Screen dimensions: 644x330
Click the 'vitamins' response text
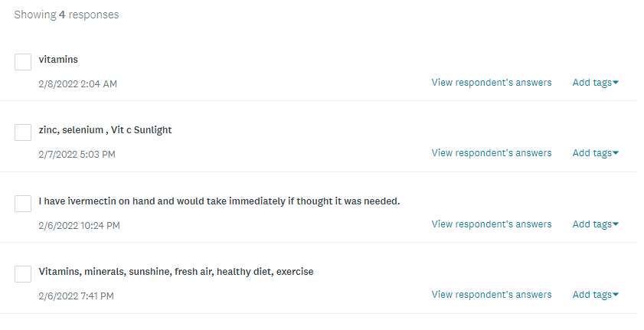pos(58,60)
